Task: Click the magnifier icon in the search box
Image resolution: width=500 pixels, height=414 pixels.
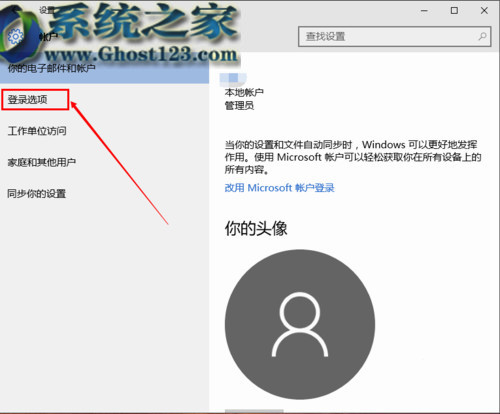Action: click(482, 36)
